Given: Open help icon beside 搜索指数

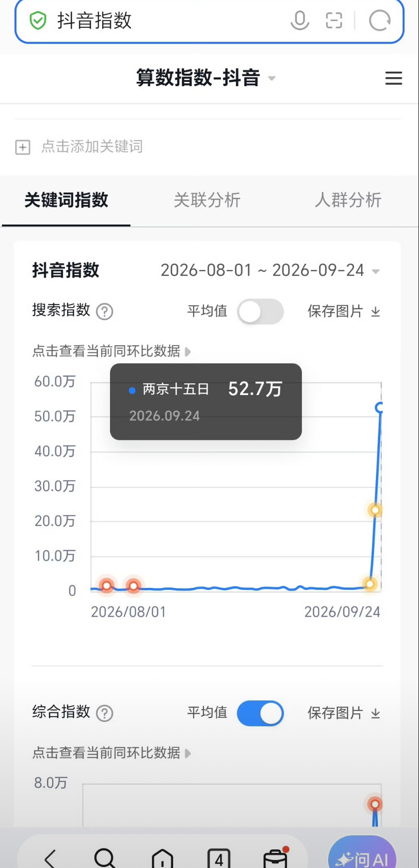Looking at the screenshot, I should click(105, 312).
